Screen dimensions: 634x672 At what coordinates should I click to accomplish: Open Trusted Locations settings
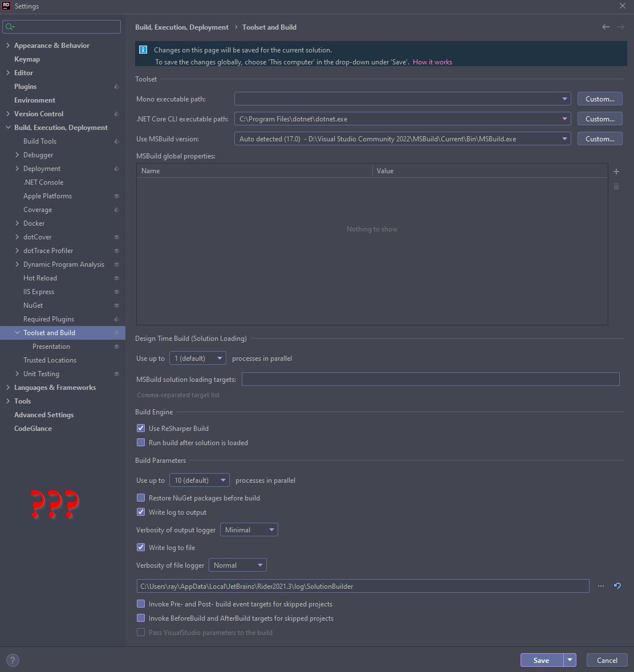point(50,360)
